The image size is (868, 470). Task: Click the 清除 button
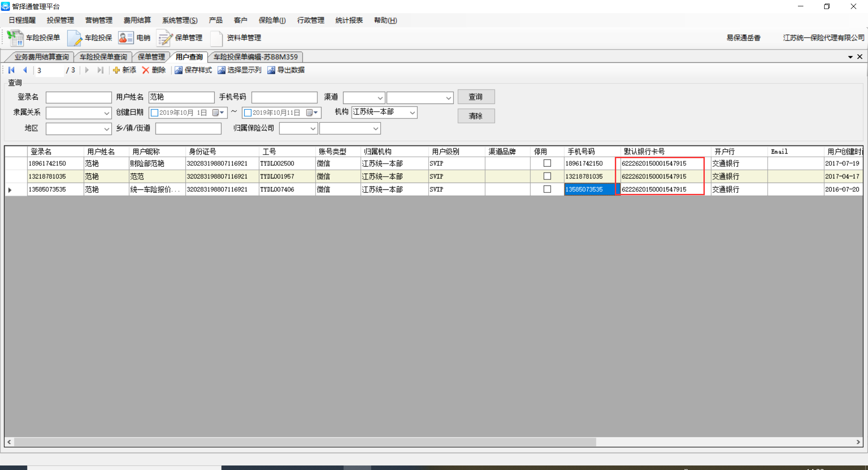[x=476, y=116]
